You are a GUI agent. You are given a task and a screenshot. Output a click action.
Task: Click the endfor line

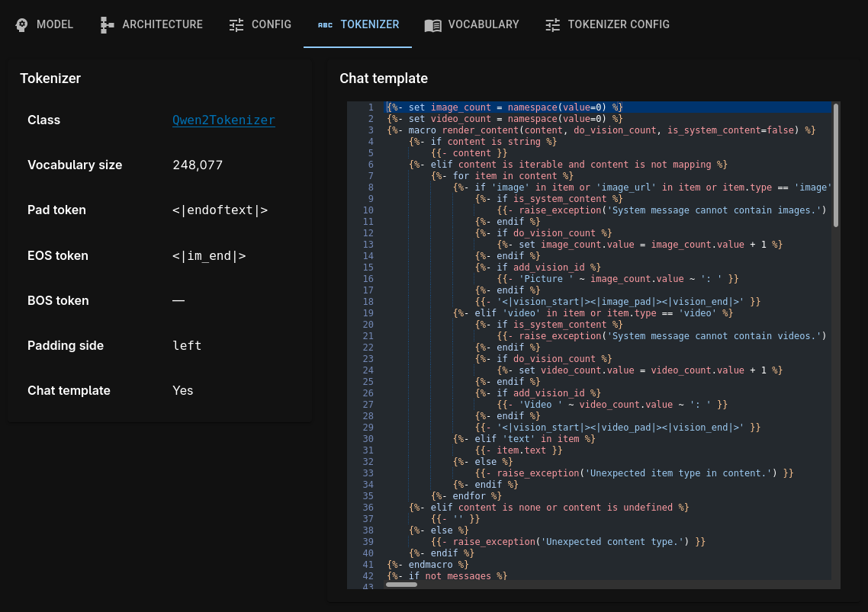coord(466,496)
